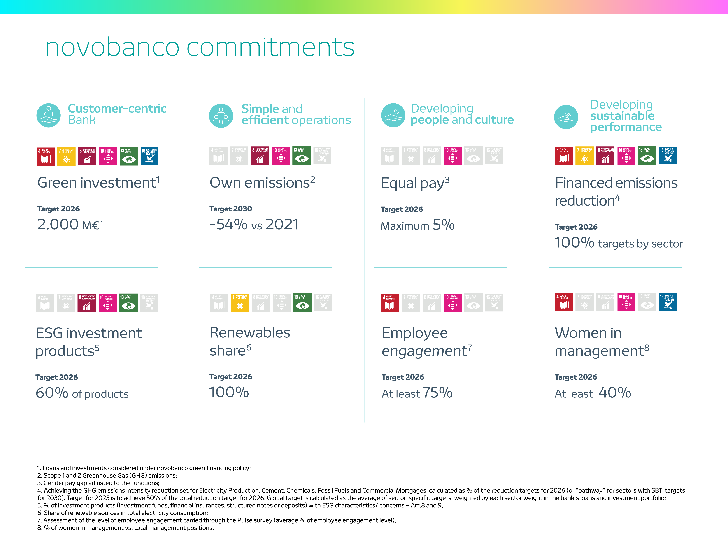
Task: Click red SDG 4 icon above Women in management
Action: coord(564,302)
